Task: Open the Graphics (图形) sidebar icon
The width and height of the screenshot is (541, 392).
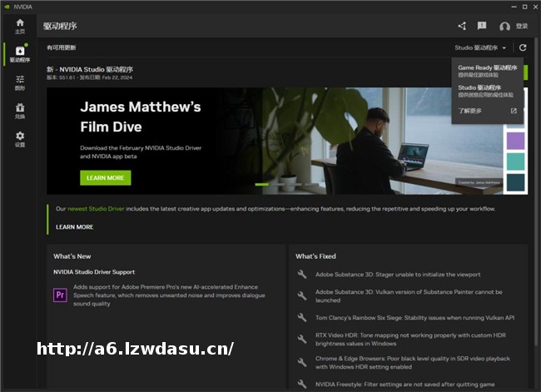Action: [20, 82]
